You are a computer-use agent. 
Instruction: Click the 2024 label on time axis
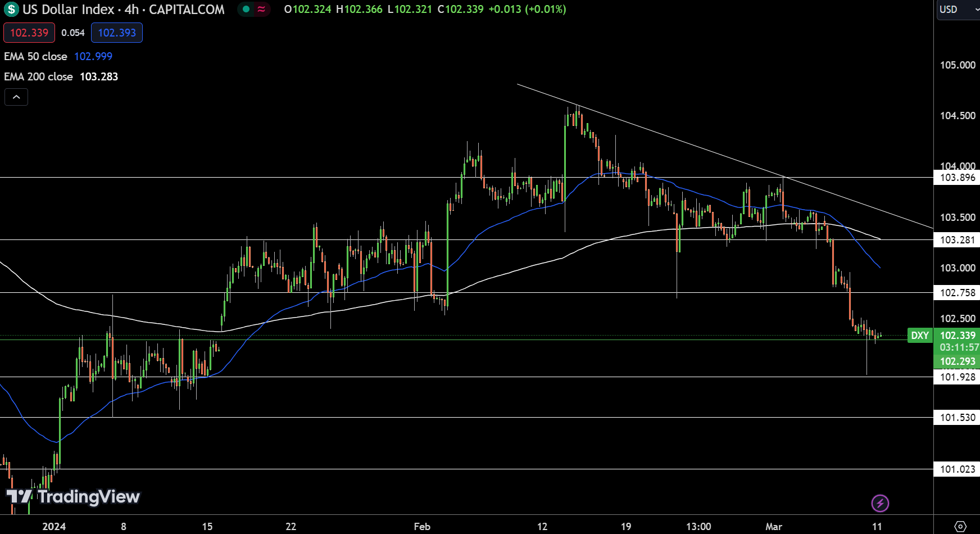click(x=54, y=527)
